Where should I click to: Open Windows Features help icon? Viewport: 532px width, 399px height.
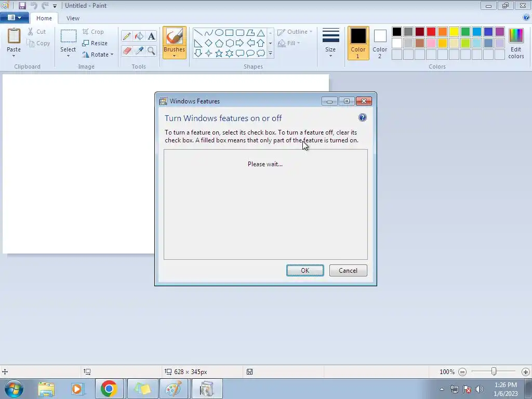tap(362, 118)
